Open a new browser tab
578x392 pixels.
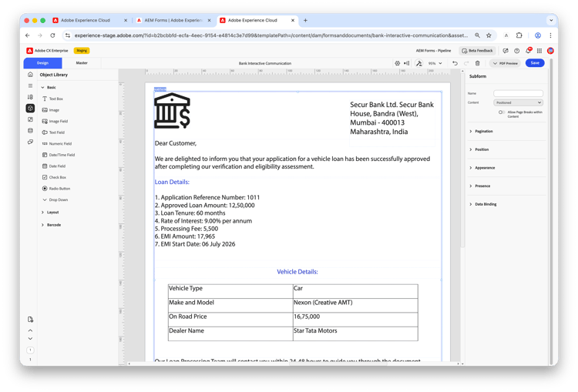305,20
